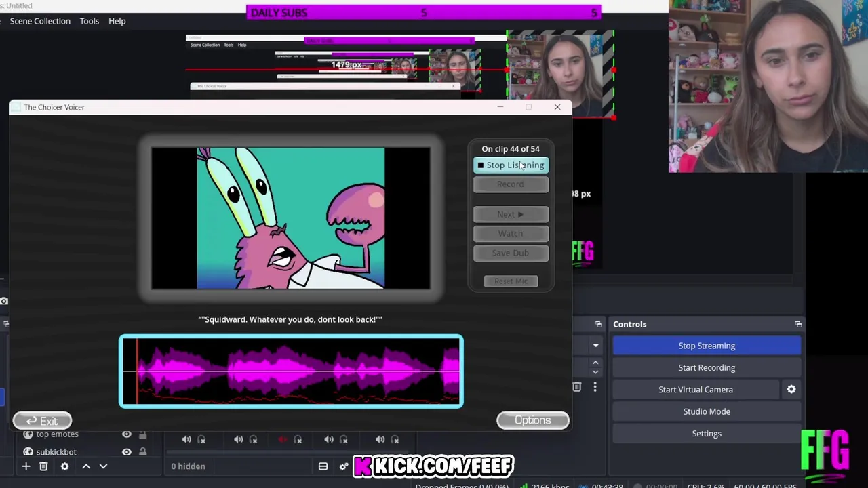Click the Record button in Choicer Voicer
868x488 pixels.
point(511,184)
